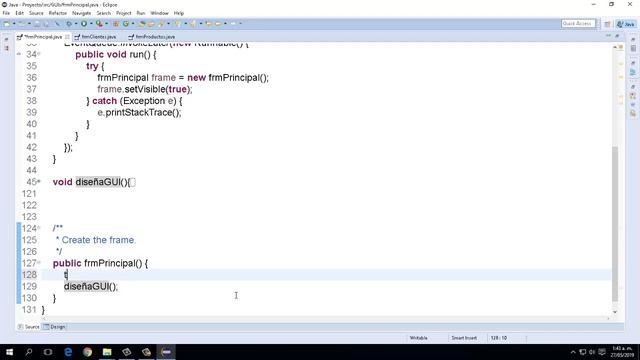
Task: Collapse the run() method fold on line 34
Action: pos(39,54)
